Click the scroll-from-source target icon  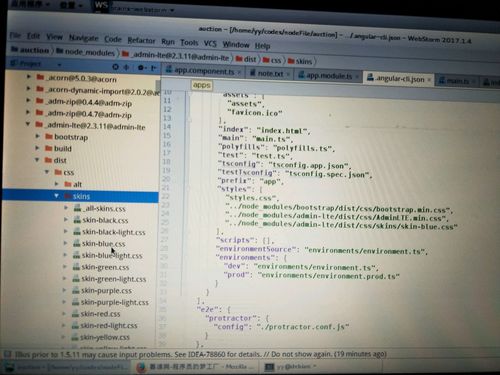click(115, 67)
